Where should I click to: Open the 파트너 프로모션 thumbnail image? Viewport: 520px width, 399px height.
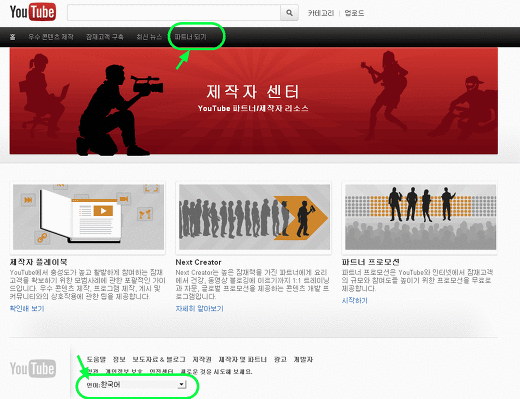click(x=420, y=217)
